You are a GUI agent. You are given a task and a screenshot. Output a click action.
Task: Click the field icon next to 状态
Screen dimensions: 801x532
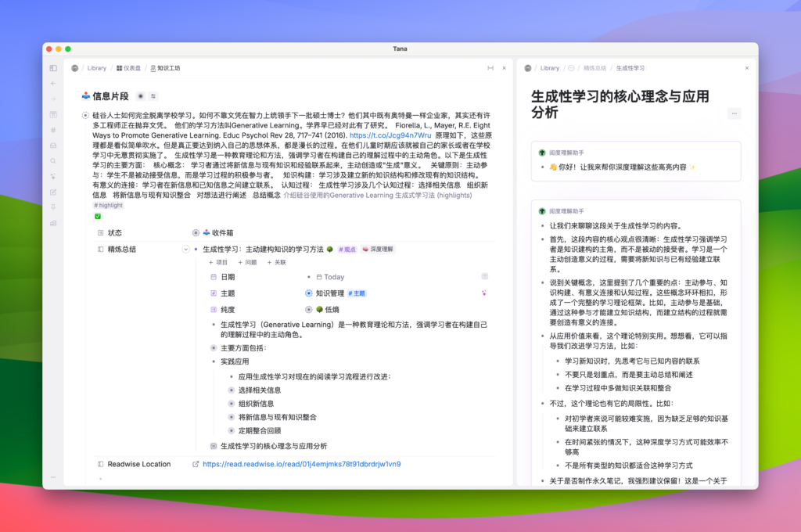(x=101, y=233)
